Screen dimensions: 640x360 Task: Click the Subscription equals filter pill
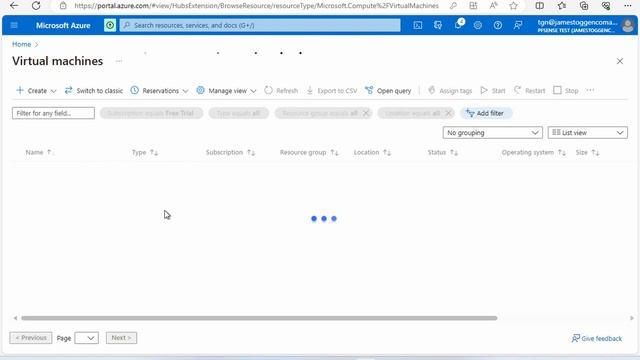point(151,113)
